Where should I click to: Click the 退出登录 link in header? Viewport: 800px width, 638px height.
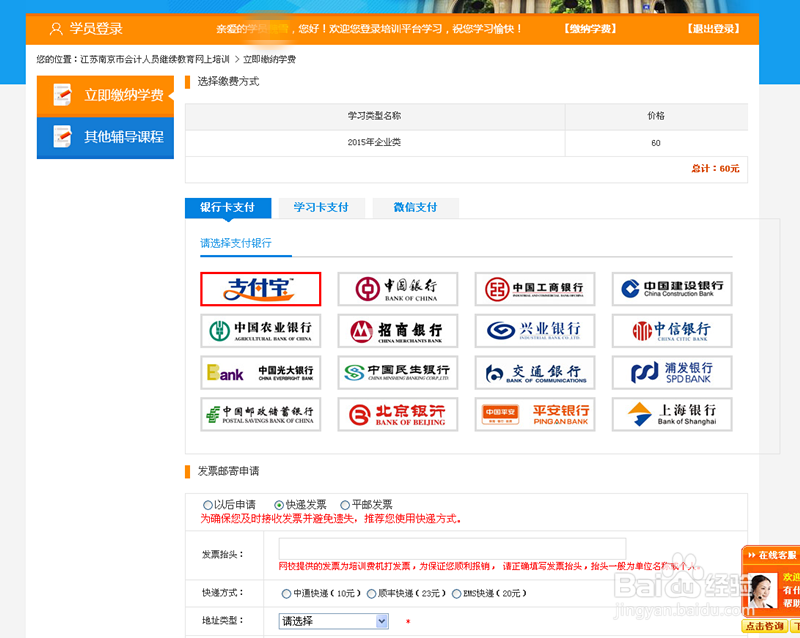click(713, 29)
